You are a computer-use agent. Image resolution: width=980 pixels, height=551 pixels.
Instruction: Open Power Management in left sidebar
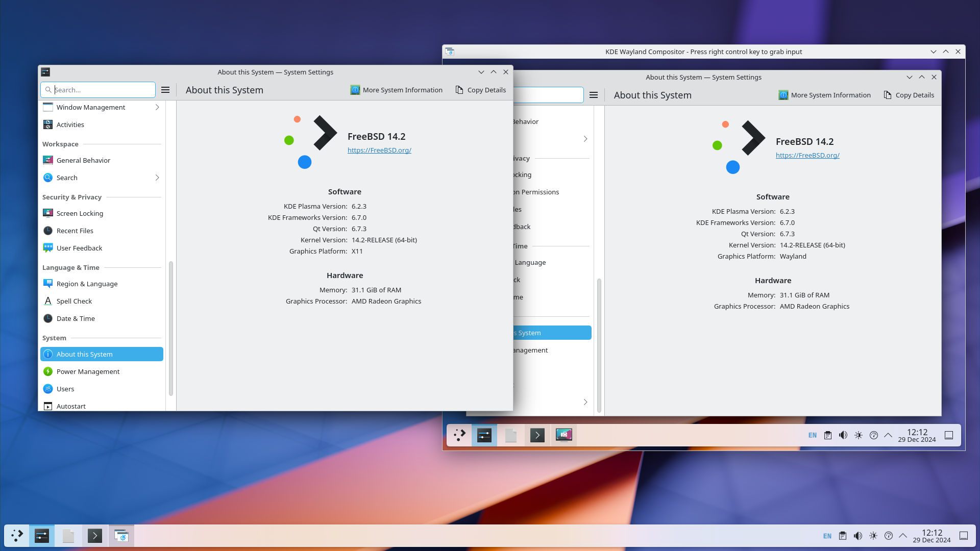(x=88, y=371)
